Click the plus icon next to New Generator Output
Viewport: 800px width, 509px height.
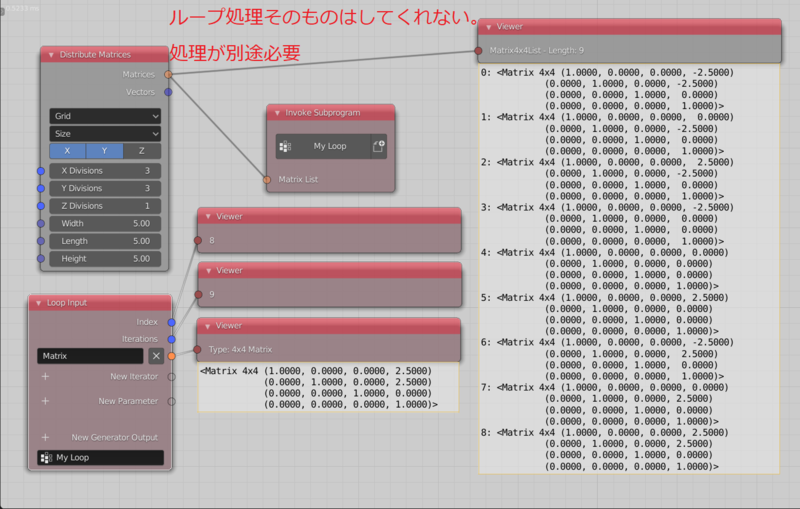coord(45,437)
